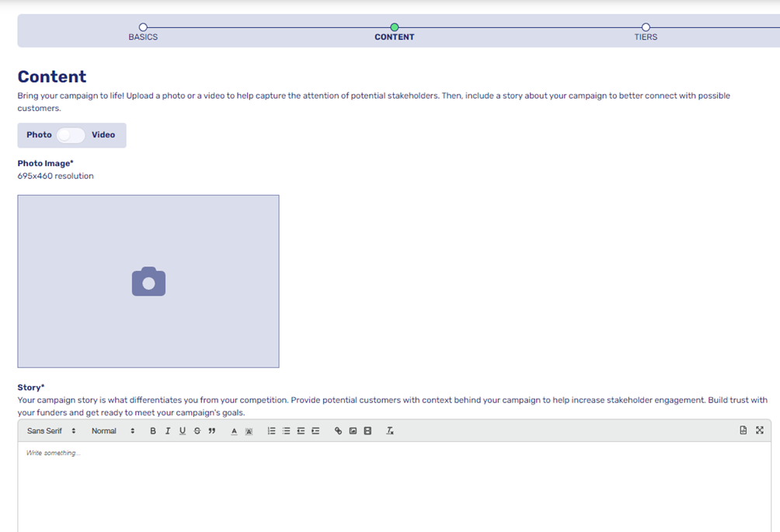Insert a link with chain icon
This screenshot has width=780, height=532.
338,431
